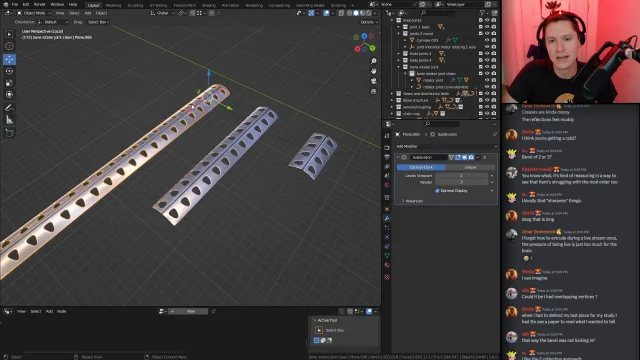Switch to the Modeling workspace tab

click(x=113, y=5)
